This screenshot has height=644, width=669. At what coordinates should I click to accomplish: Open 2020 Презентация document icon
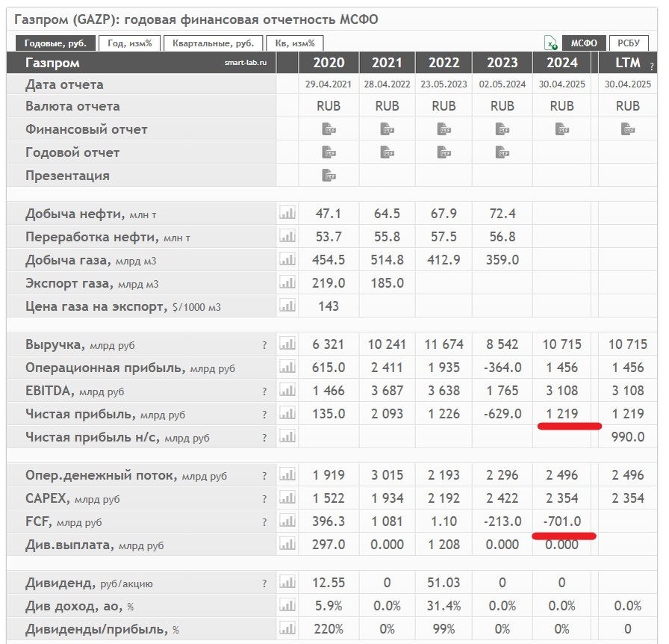(329, 175)
